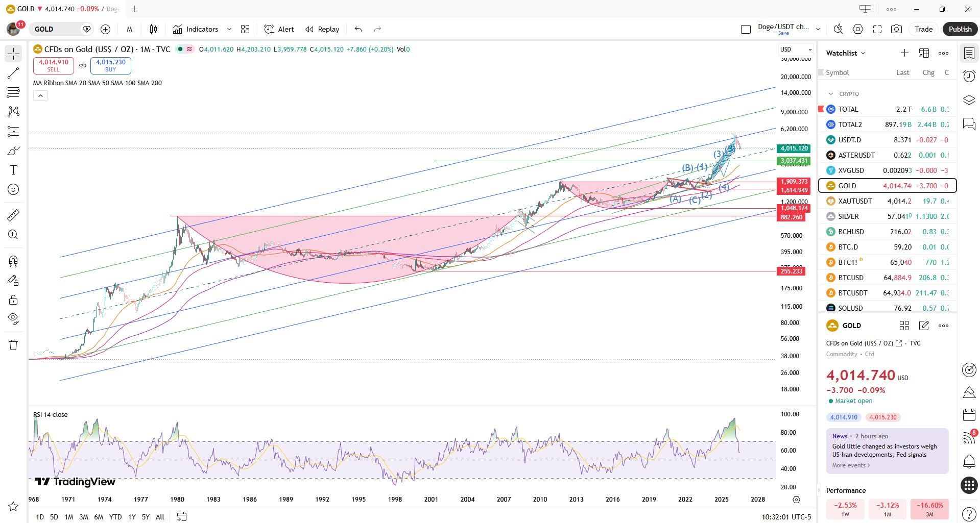
Task: Open Doge/USDT layout dropdown arrow
Action: pyautogui.click(x=818, y=29)
